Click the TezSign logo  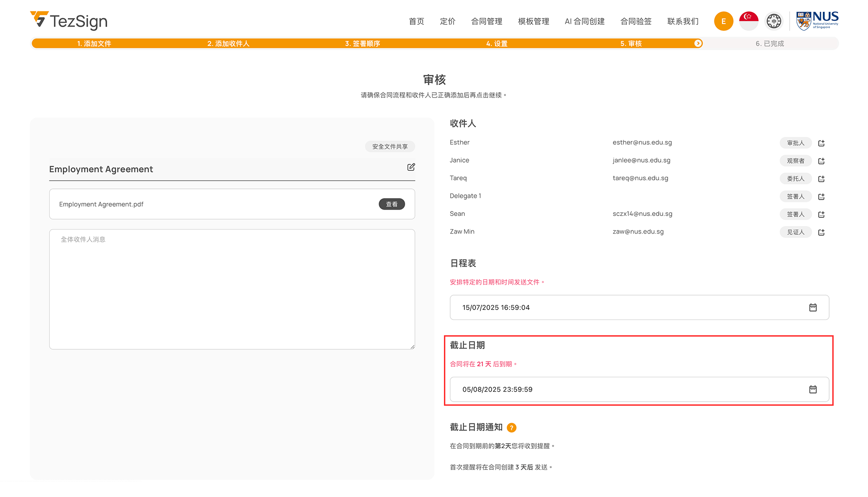tap(69, 21)
